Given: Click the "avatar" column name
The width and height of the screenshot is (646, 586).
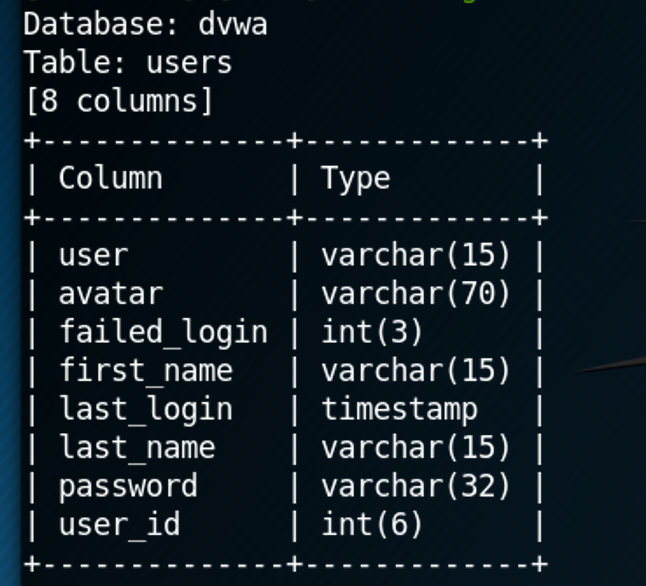Looking at the screenshot, I should coord(110,294).
